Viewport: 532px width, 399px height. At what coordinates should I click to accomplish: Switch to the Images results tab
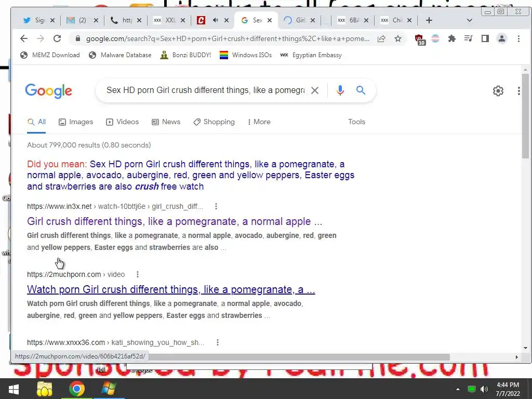(76, 122)
